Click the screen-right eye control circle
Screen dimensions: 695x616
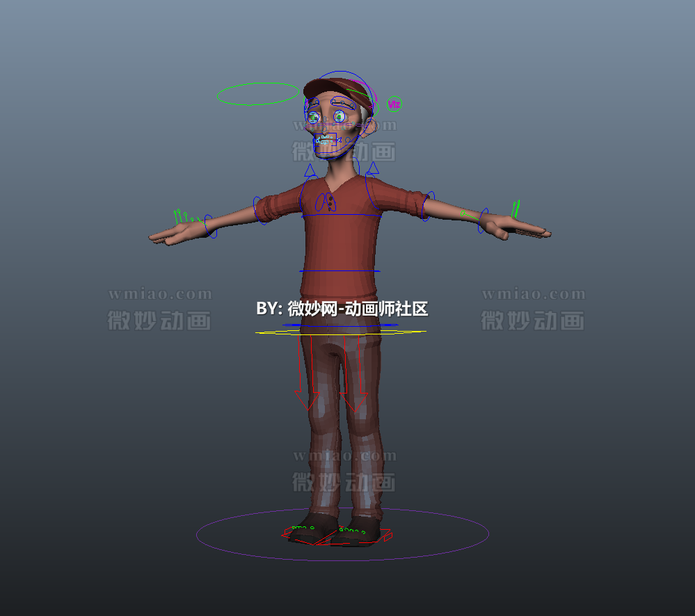point(339,118)
